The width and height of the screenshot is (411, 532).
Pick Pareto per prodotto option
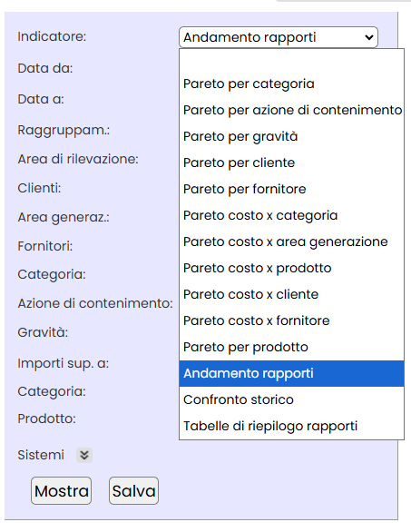pos(291,347)
